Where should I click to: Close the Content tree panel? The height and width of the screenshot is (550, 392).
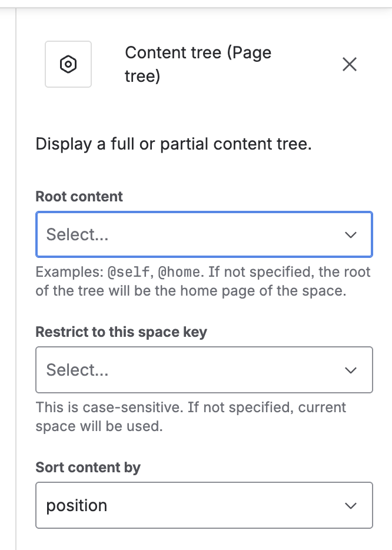click(x=350, y=64)
